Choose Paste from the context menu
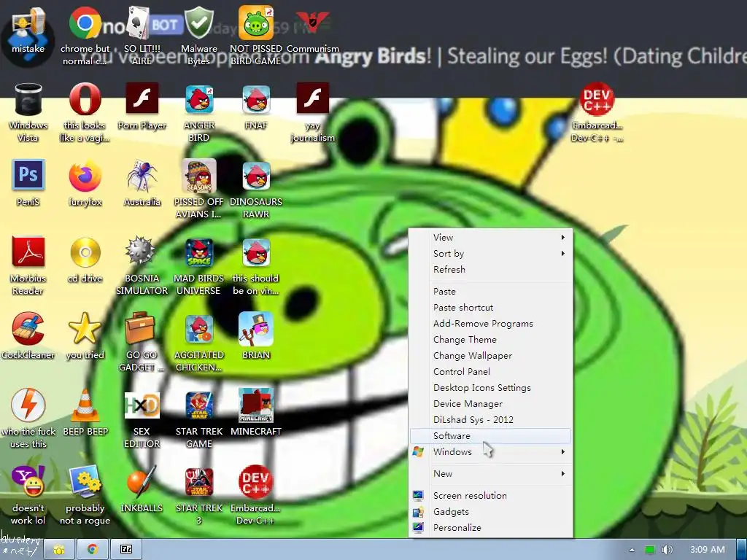747x560 pixels. tap(491, 291)
